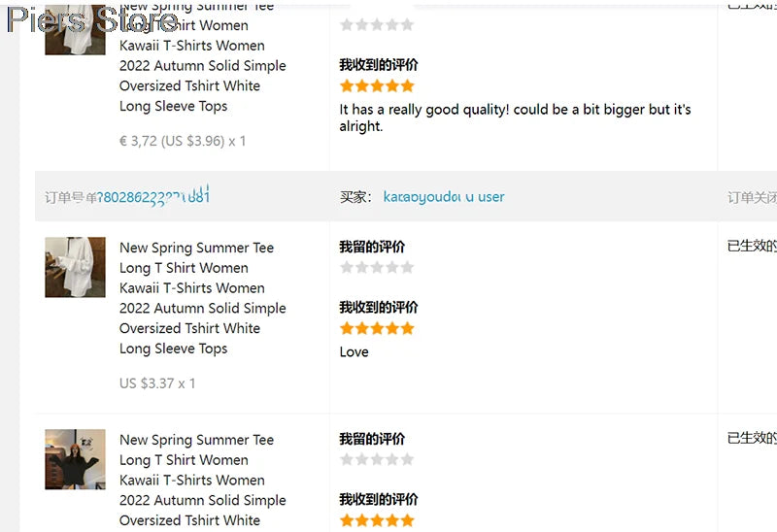Click orange stars above 'really good quality' review
777x532 pixels.
[377, 86]
